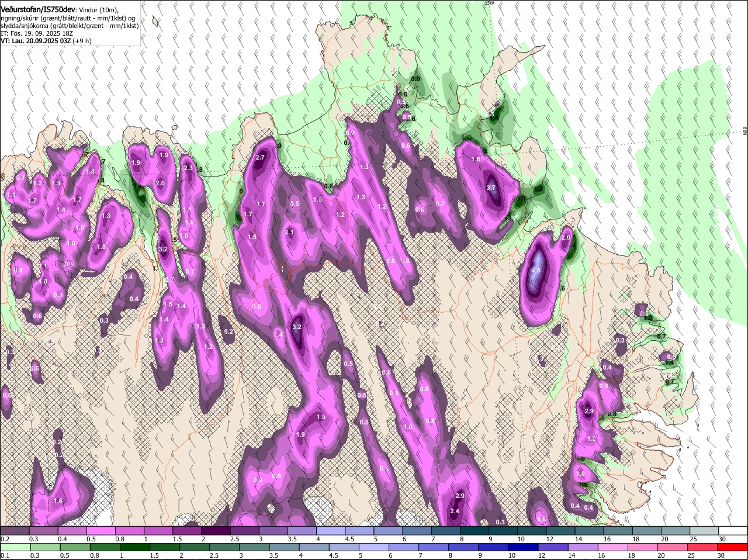The width and height of the screenshot is (748, 560).
Task: Pick the 0.8 swatch in the upper snow legend
Action: tap(129, 531)
